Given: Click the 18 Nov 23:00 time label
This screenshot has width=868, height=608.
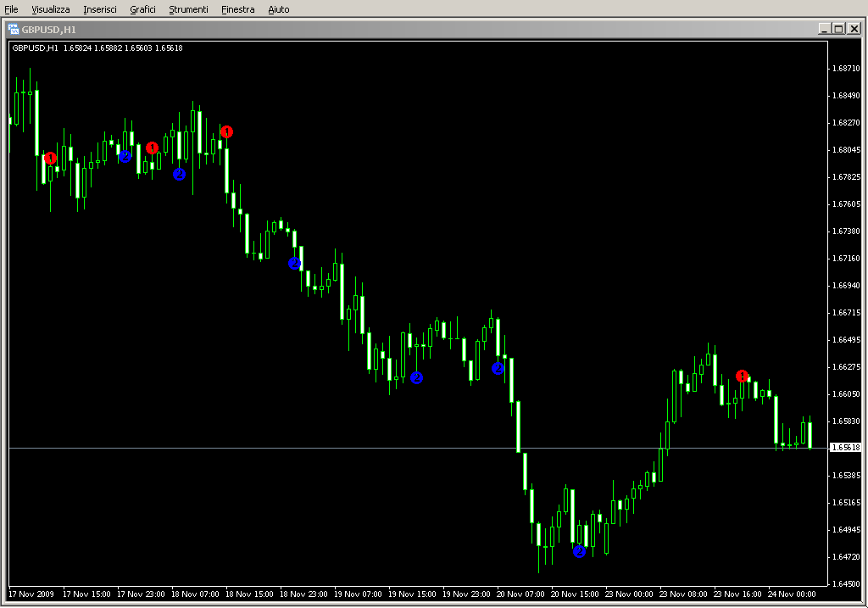Looking at the screenshot, I should [x=303, y=594].
